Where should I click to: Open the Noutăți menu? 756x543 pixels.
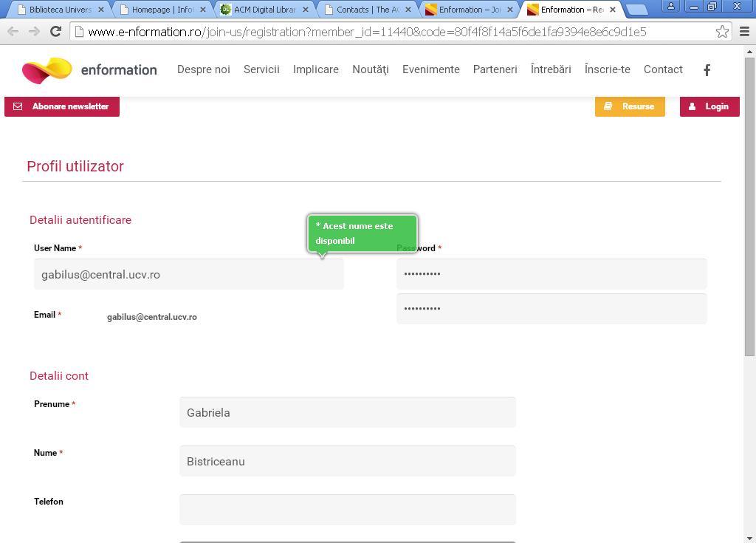tap(371, 69)
